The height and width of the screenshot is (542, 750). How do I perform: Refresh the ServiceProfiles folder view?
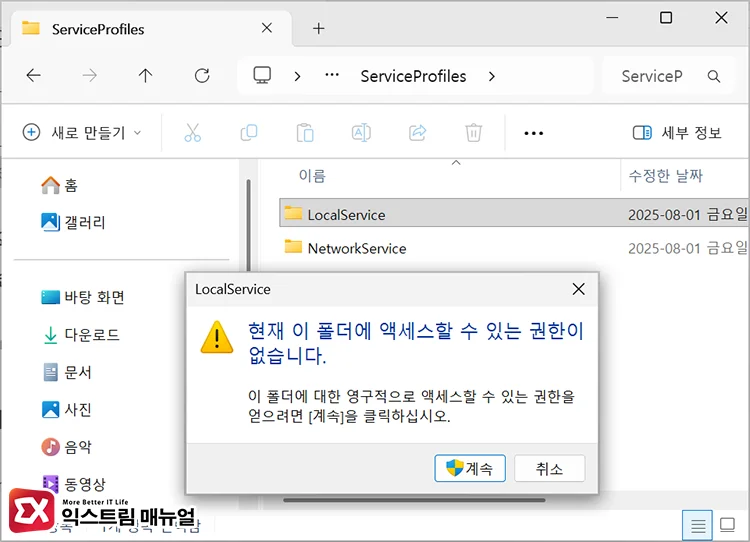click(x=202, y=76)
